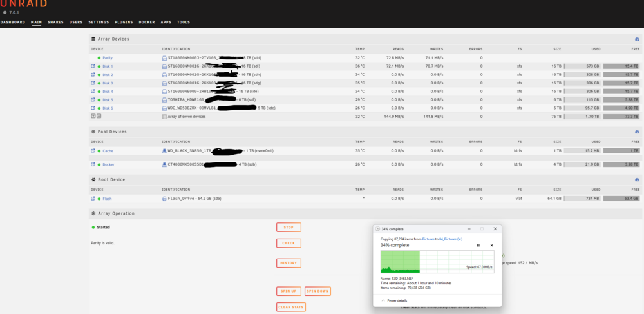Clear disk statistics with Clear Stats
This screenshot has width=644, height=314.
coord(291,307)
